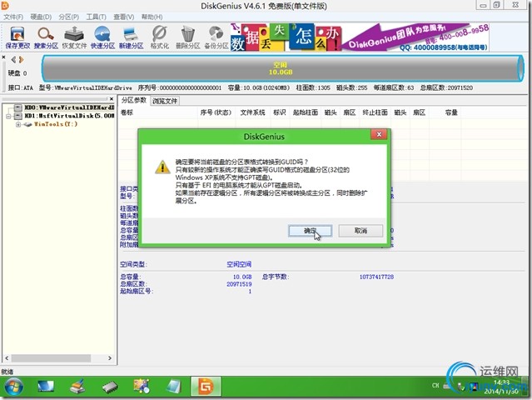The image size is (532, 400).
Task: Open the Windows Start orb
Action: point(14,387)
